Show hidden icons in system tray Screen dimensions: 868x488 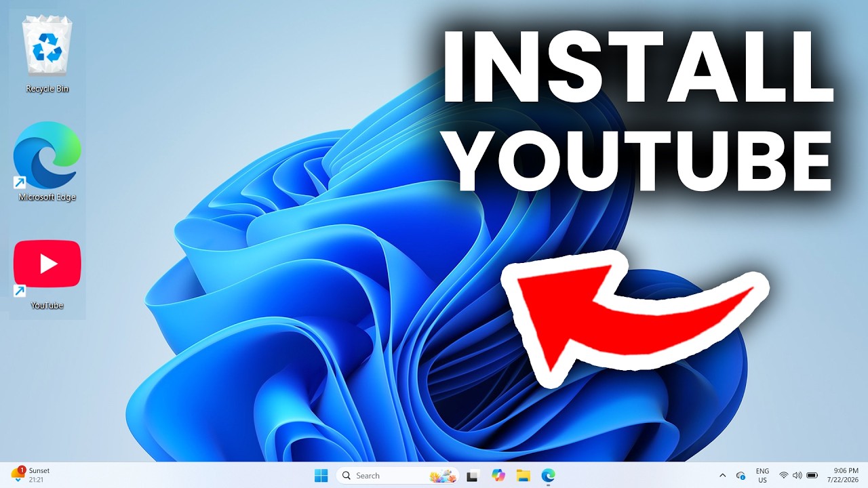click(722, 476)
